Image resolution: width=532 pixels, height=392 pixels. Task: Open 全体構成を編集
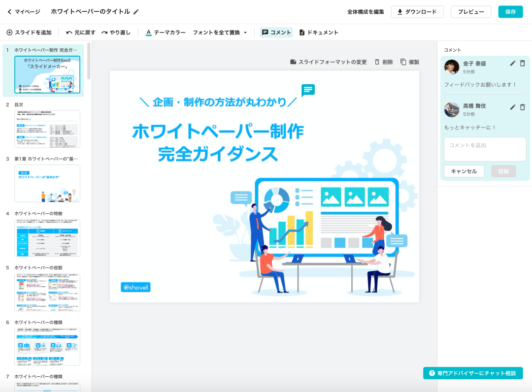(x=366, y=12)
